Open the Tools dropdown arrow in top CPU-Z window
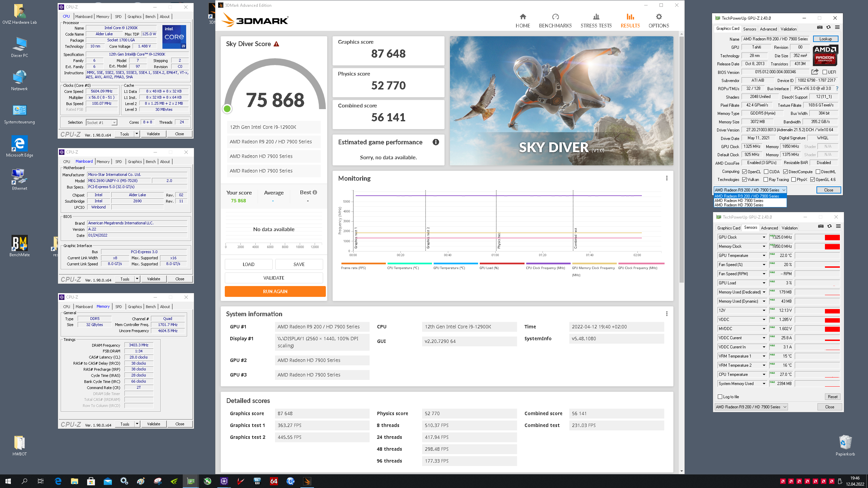The width and height of the screenshot is (868, 488). point(137,134)
